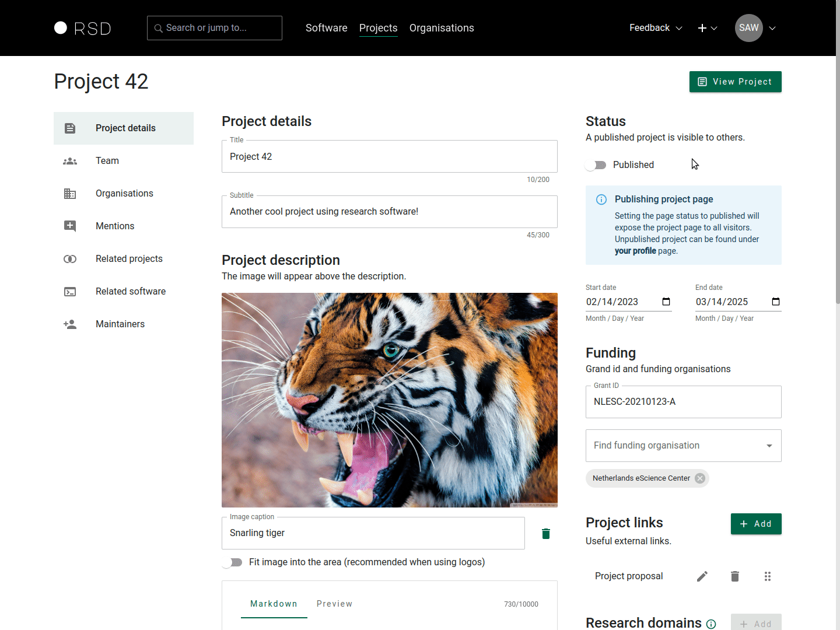Remove Netherlands eScience Center chip

click(700, 478)
